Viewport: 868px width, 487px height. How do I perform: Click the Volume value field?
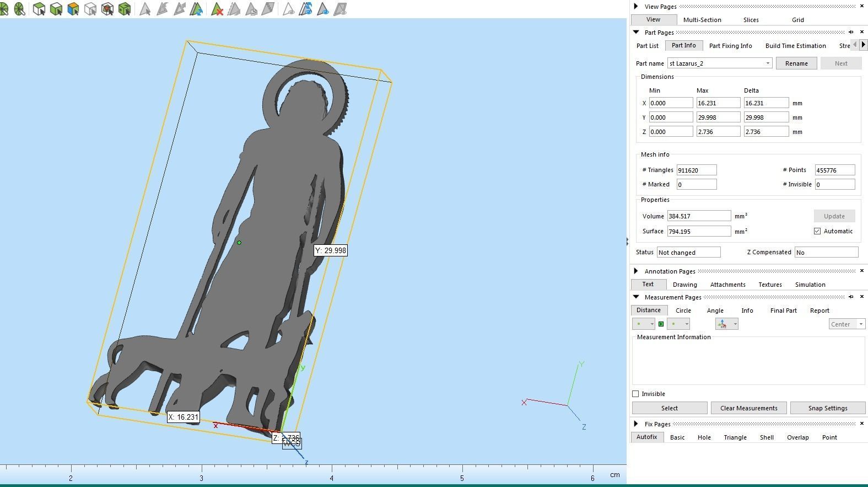click(x=699, y=216)
